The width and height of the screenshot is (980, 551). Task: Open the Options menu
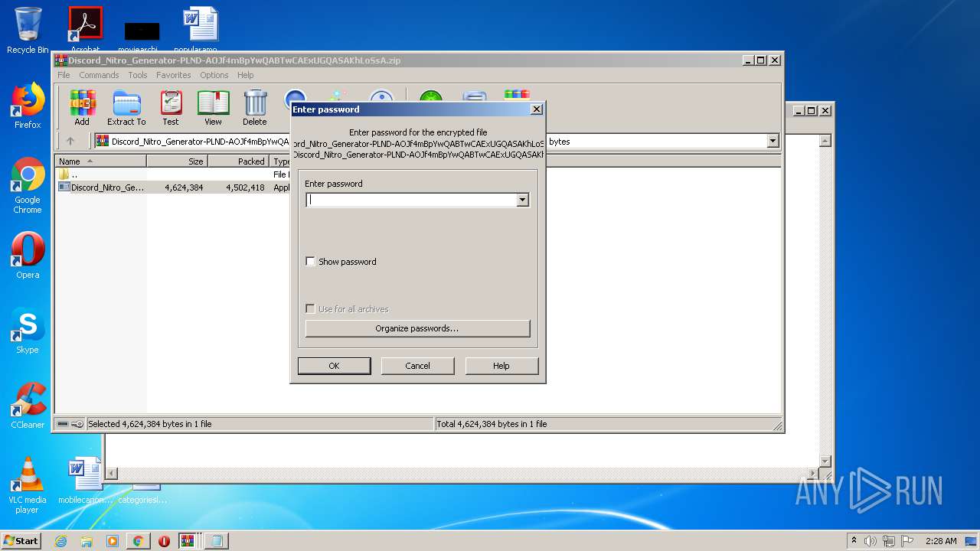coord(214,75)
